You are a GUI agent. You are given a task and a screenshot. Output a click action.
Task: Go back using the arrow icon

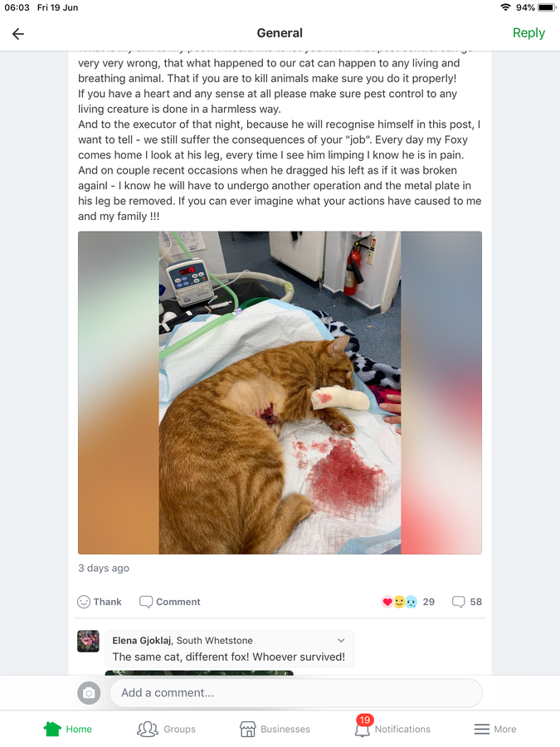(x=18, y=34)
